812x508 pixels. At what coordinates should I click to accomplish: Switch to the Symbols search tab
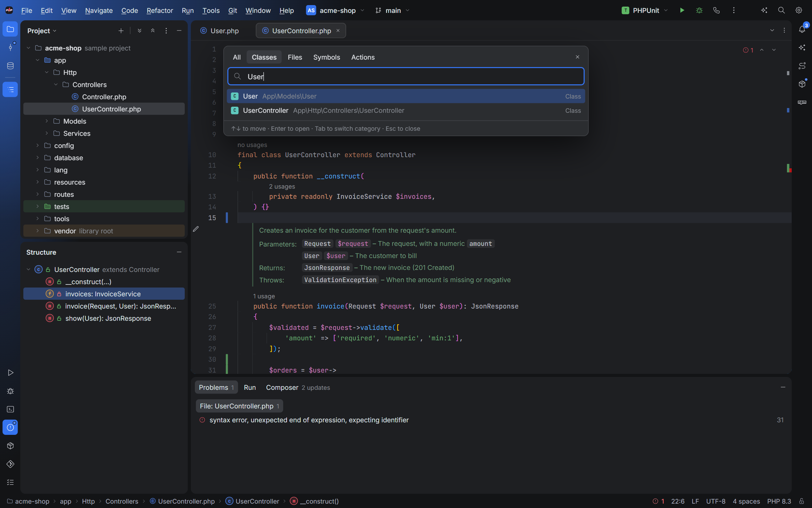point(326,57)
